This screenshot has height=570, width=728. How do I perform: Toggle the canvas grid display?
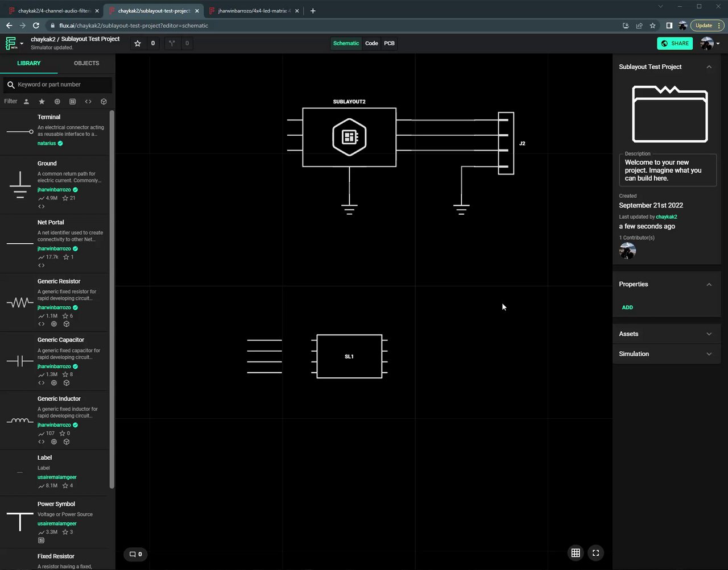click(576, 553)
